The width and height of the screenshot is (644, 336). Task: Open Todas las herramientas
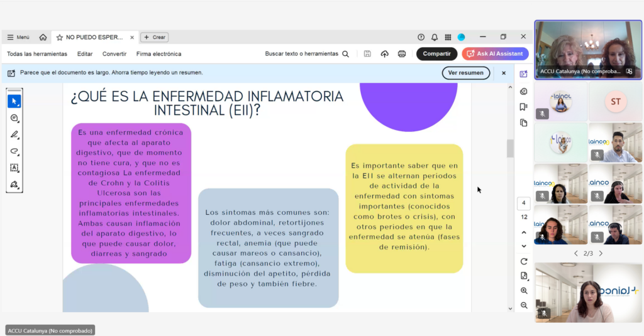pyautogui.click(x=37, y=54)
